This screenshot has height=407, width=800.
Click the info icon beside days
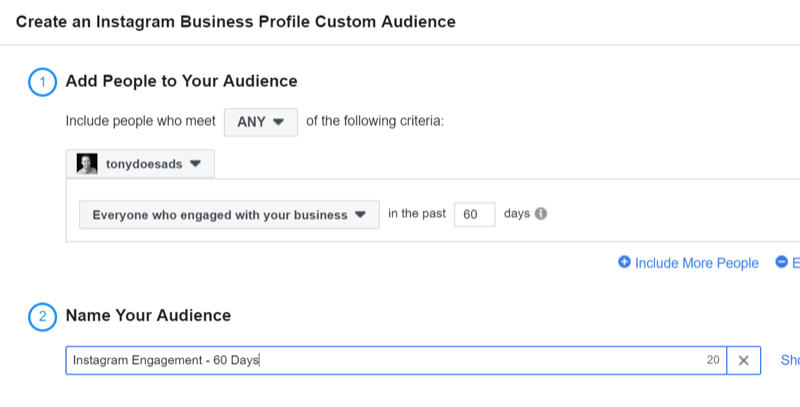(x=541, y=214)
